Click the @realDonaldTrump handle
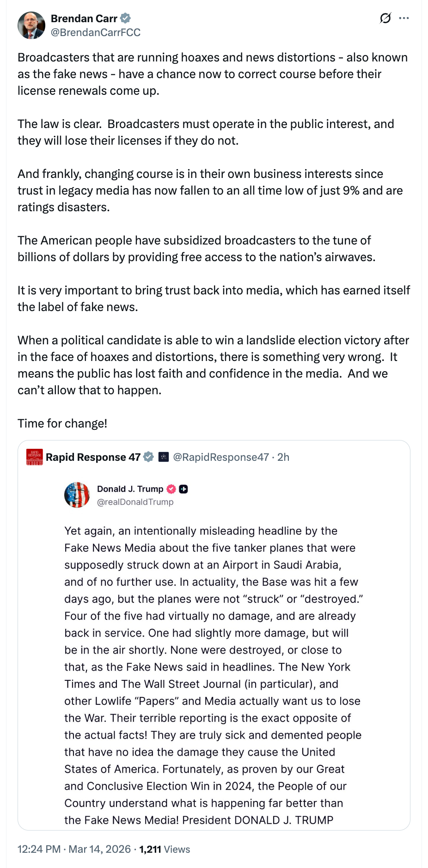Screen dimensions: 428x868 (x=135, y=502)
